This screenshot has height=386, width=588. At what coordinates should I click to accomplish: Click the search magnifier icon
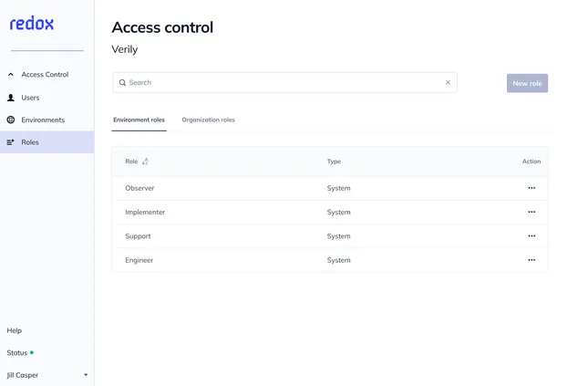click(122, 83)
